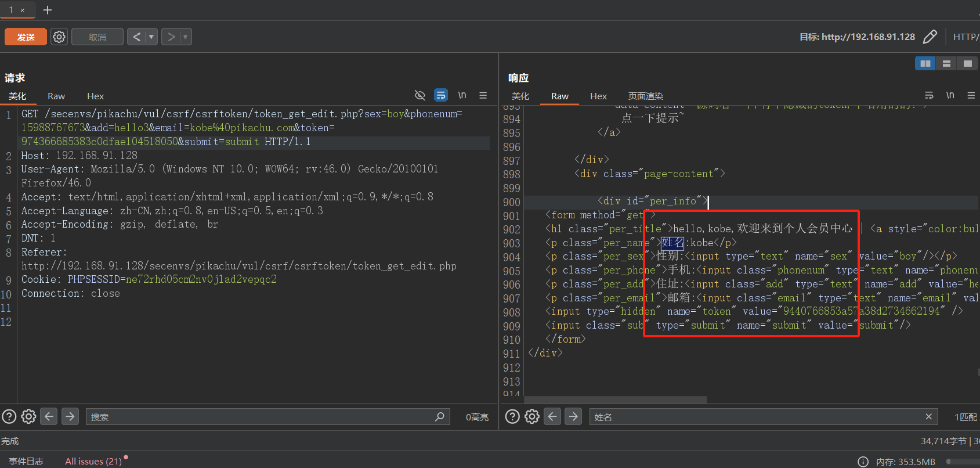
Task: Open the forward history dropdown arrow
Action: coord(186,37)
